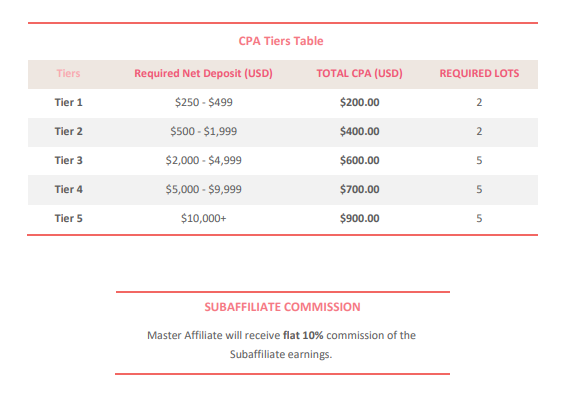567x404 pixels.
Task: Click the $900.00 total CPA value
Action: [359, 218]
